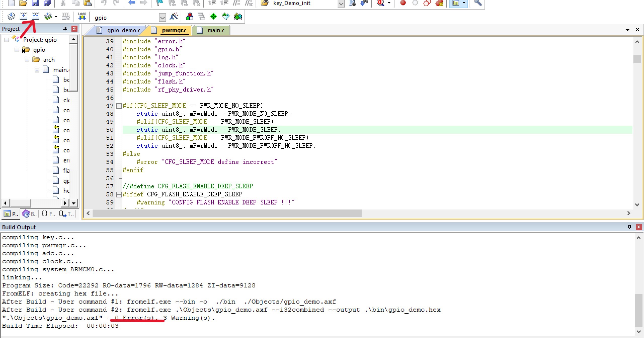Click the '0 Error(s), 3 Warning(s)' output line
The image size is (644, 338).
tap(108, 318)
